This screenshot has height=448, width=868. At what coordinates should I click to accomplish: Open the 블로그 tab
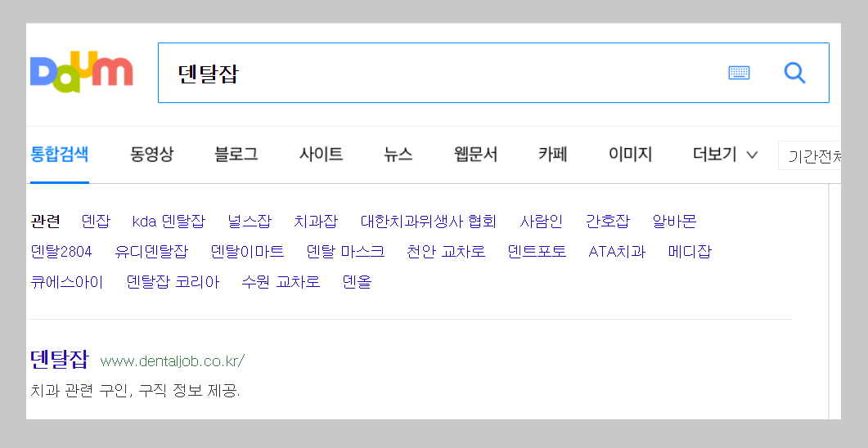pos(236,154)
